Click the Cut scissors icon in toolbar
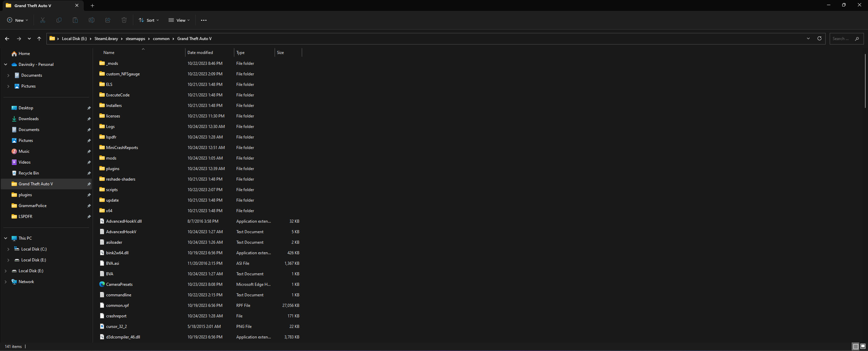The width and height of the screenshot is (868, 351). 43,20
